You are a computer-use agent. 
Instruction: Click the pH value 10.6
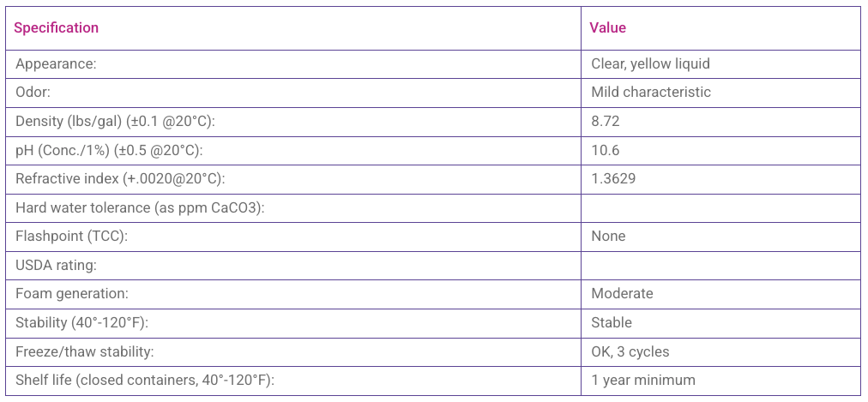(x=605, y=150)
